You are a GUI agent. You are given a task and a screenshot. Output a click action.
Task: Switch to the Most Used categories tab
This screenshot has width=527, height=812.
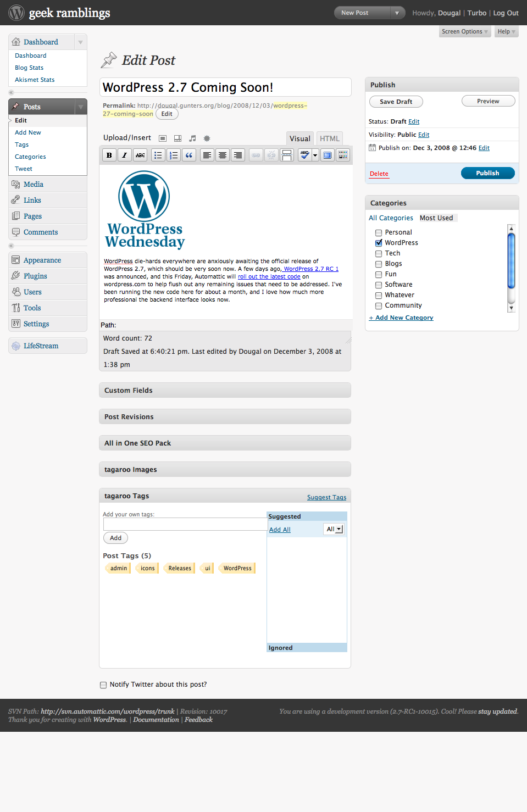(436, 218)
